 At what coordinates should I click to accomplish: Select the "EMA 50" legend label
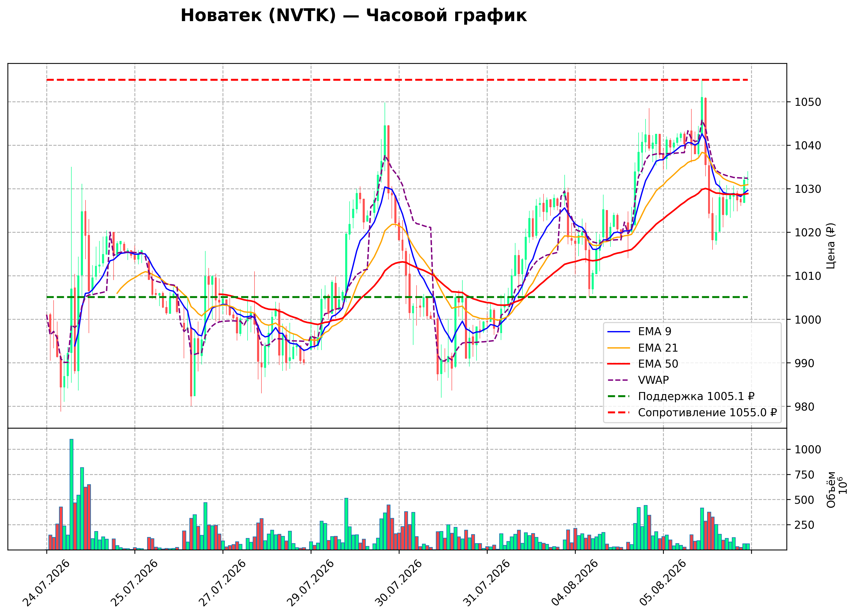[658, 364]
